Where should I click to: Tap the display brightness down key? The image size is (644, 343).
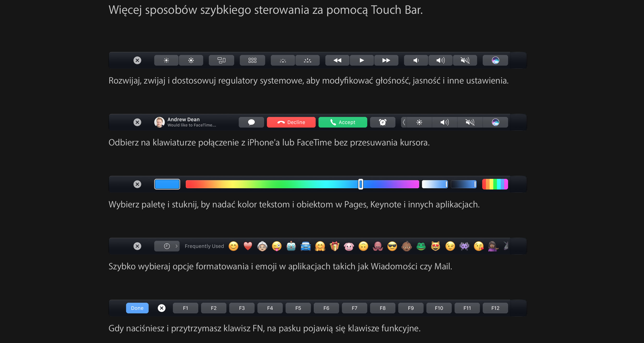click(166, 60)
